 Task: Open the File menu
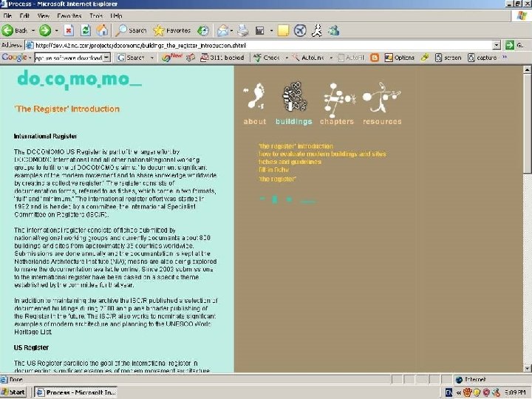tap(7, 16)
